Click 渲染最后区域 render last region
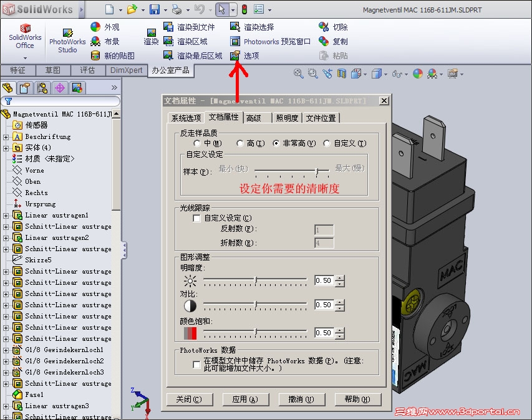This screenshot has height=420, width=532. tap(192, 55)
